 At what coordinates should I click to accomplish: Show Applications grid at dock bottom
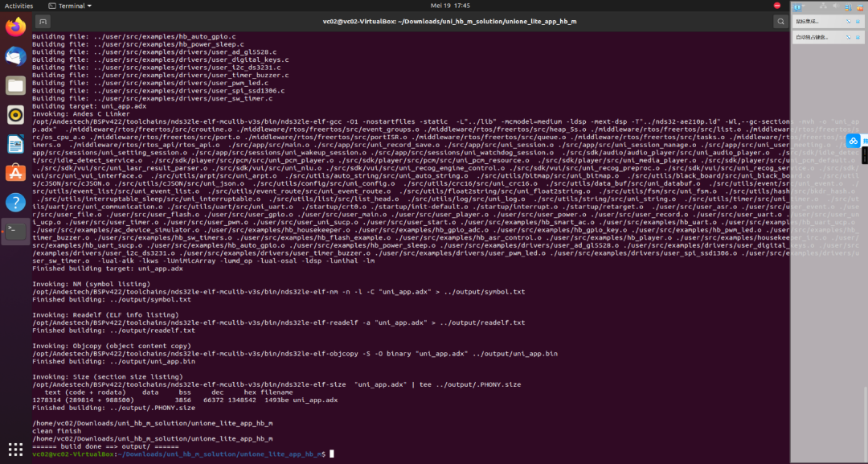(x=15, y=449)
